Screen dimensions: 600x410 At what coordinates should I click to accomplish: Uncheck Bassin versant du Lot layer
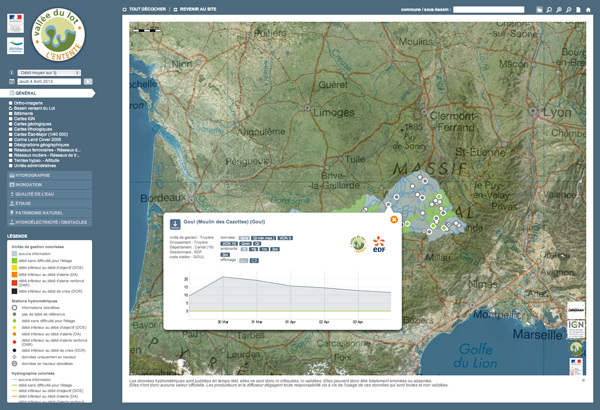point(11,108)
